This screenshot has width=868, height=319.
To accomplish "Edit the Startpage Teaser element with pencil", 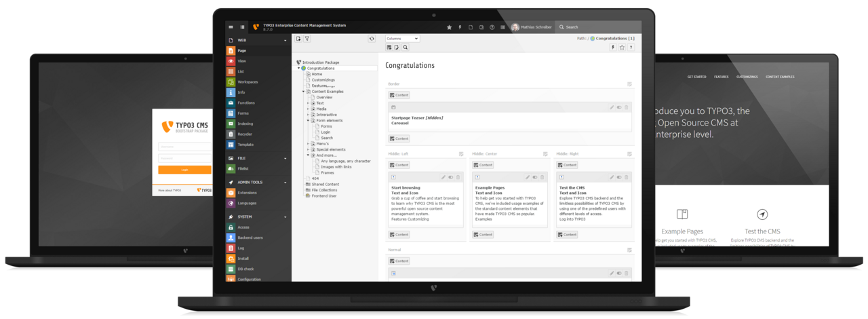I will (x=611, y=107).
